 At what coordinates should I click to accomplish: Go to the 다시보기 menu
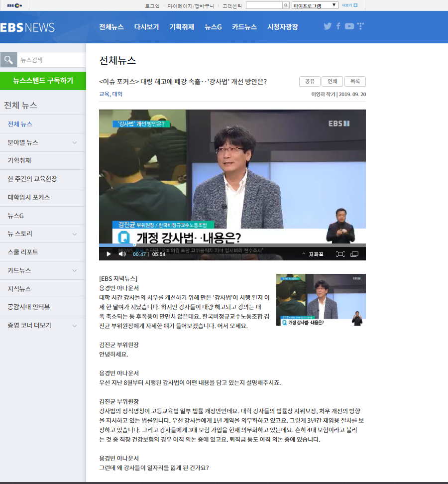pyautogui.click(x=146, y=27)
